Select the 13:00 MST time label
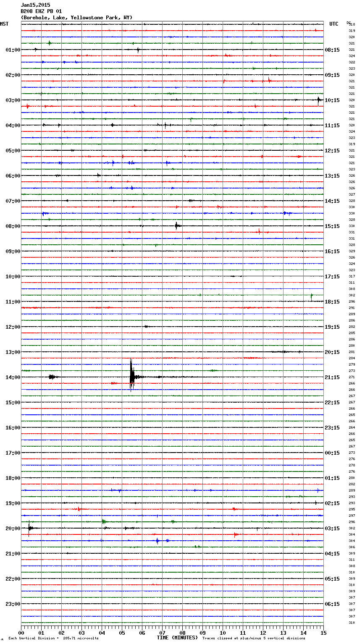Viewport: 357px width, 644px height. 13,352
